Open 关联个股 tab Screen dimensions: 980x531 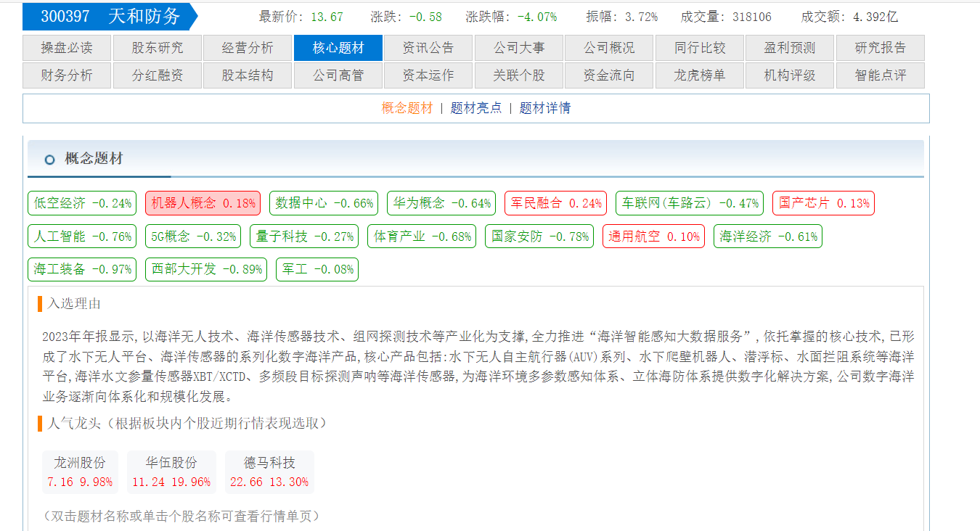(519, 75)
